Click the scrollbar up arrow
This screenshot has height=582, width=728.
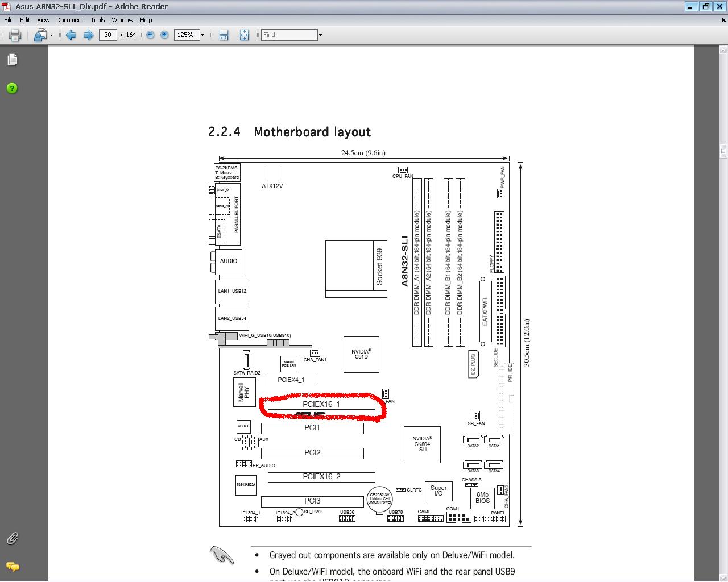point(723,50)
